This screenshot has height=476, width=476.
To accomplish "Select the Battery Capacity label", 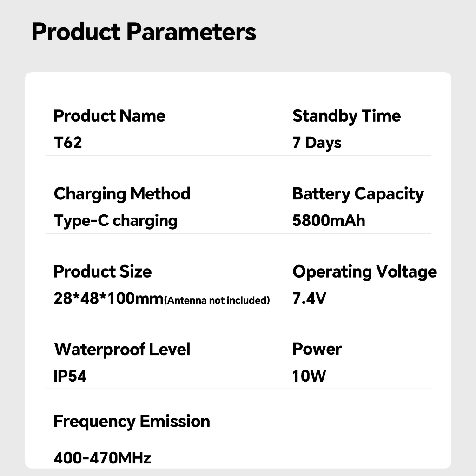I will 357,193.
